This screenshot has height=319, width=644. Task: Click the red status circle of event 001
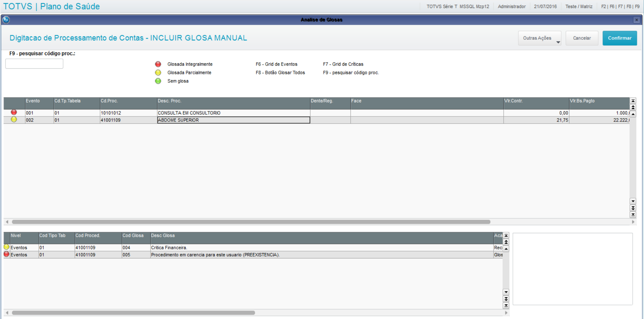tap(14, 112)
